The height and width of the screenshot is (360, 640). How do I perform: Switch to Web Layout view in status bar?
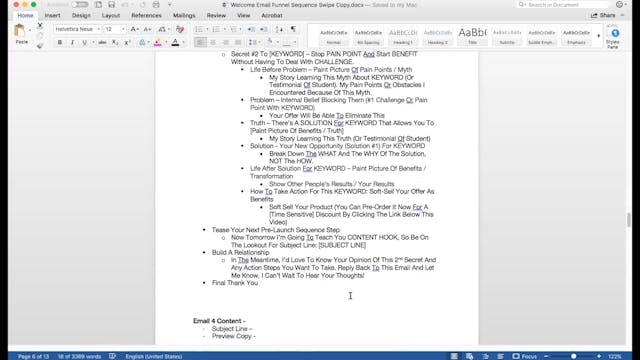[469, 356]
